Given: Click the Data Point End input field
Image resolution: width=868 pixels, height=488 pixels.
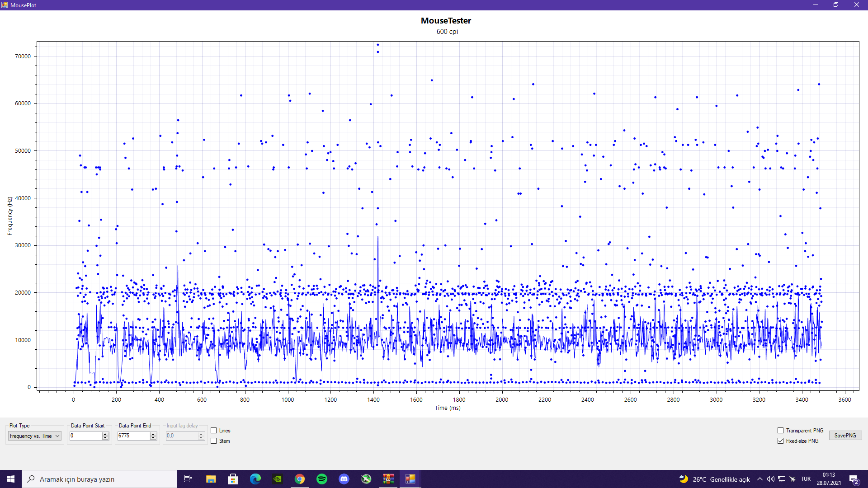Looking at the screenshot, I should tap(133, 436).
